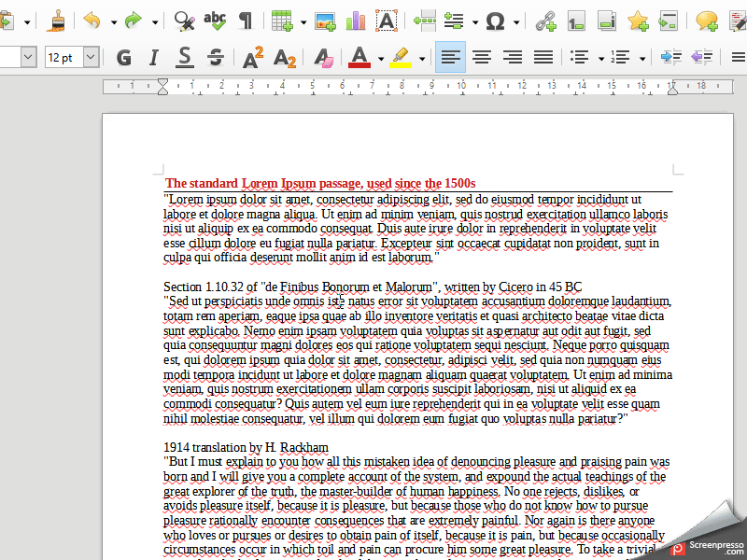The width and height of the screenshot is (747, 560).
Task: Click the Clone Formatting paintbrush icon
Action: (x=58, y=21)
